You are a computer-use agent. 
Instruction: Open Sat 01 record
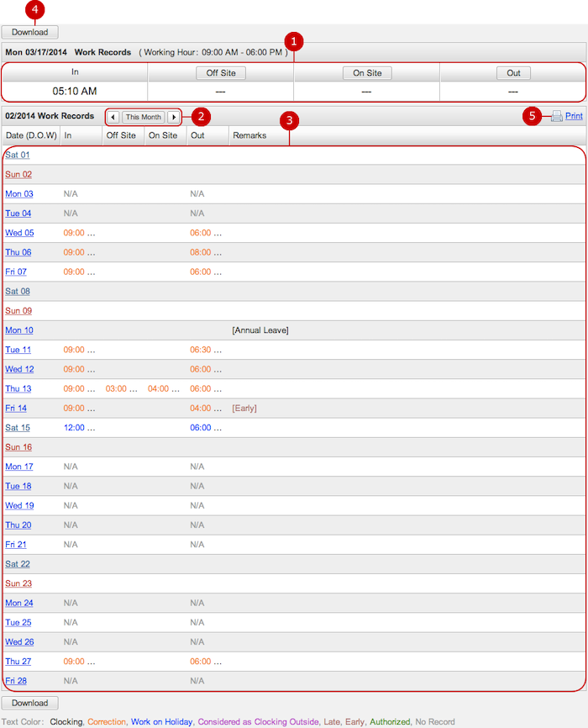coord(17,155)
